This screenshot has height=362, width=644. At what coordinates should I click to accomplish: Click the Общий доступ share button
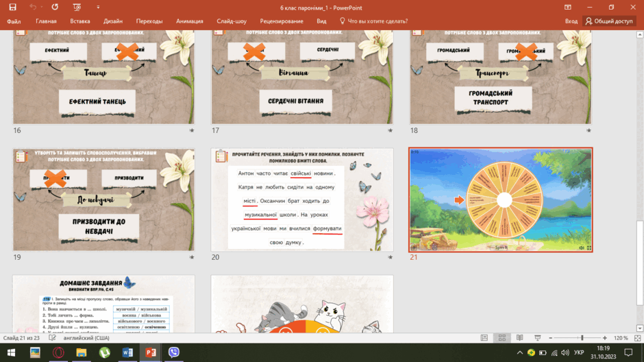[x=610, y=21]
